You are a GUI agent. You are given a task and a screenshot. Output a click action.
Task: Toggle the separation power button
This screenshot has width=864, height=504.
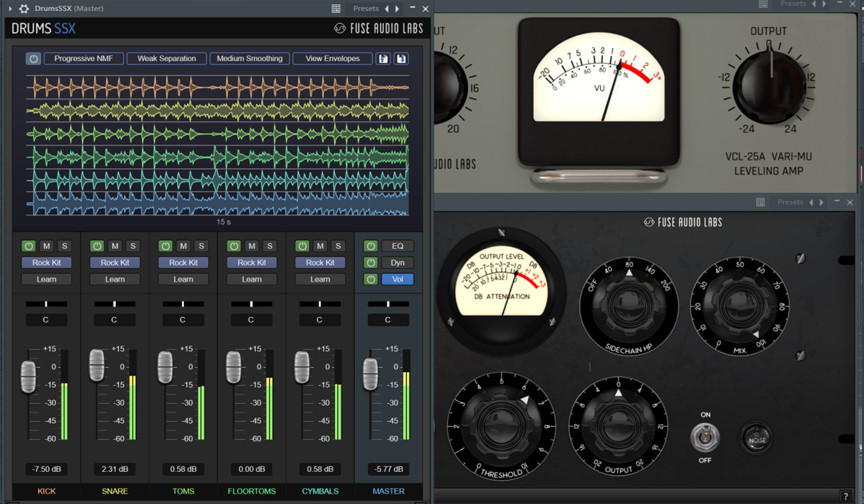point(33,59)
